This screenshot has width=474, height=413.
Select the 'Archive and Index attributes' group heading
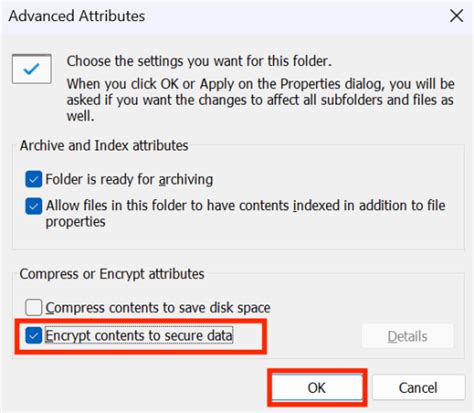pyautogui.click(x=104, y=146)
